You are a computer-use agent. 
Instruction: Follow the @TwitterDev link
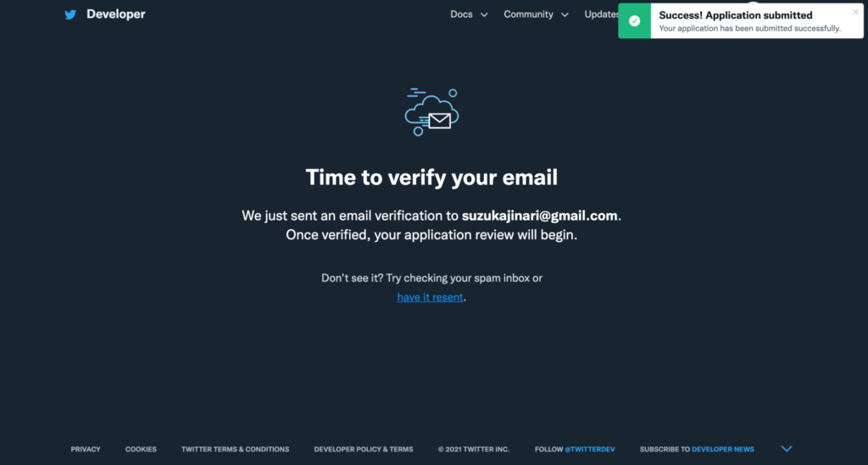click(590, 449)
